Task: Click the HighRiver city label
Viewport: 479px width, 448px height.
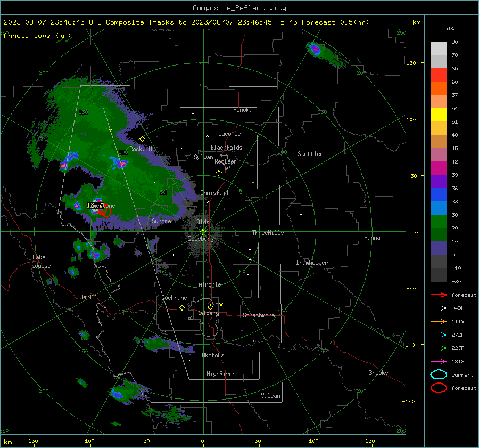Action: pos(221,374)
